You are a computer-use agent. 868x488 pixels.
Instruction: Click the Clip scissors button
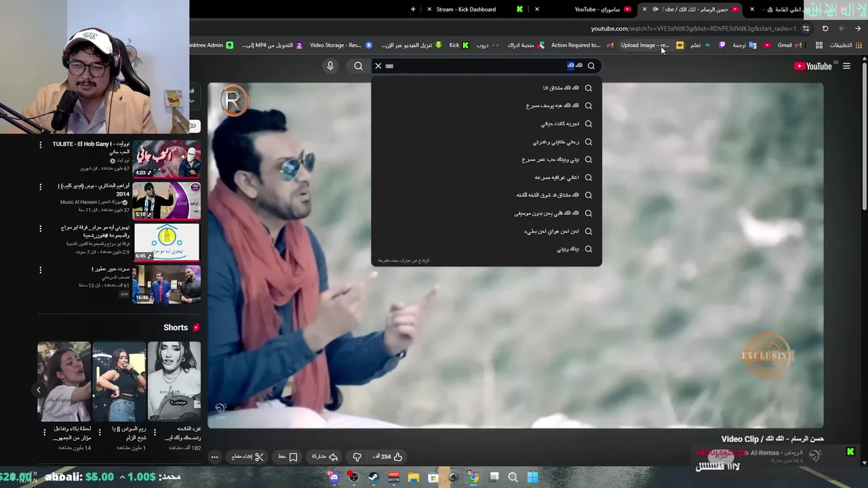(248, 457)
